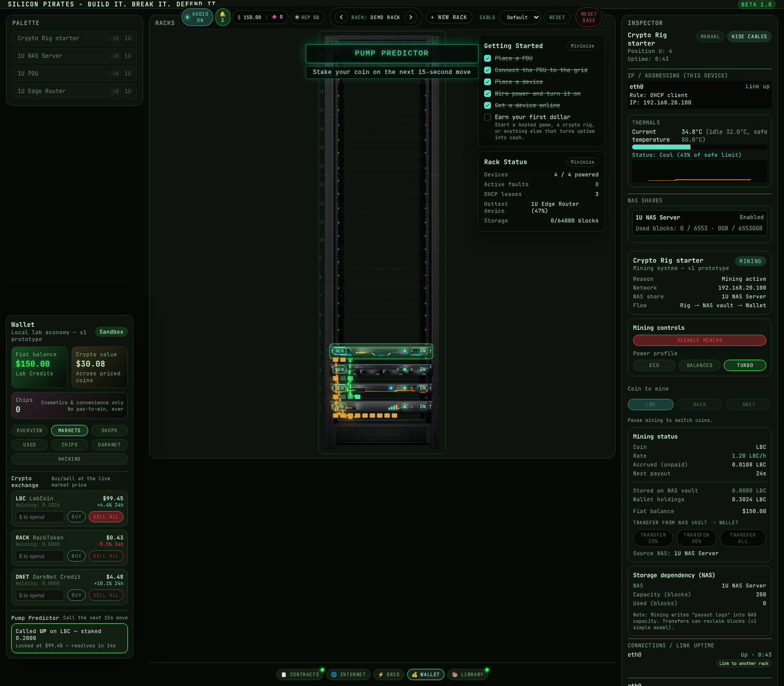Toggle the ON power switch of U2 device
Viewport: 784px width, 686px height.
point(423,388)
